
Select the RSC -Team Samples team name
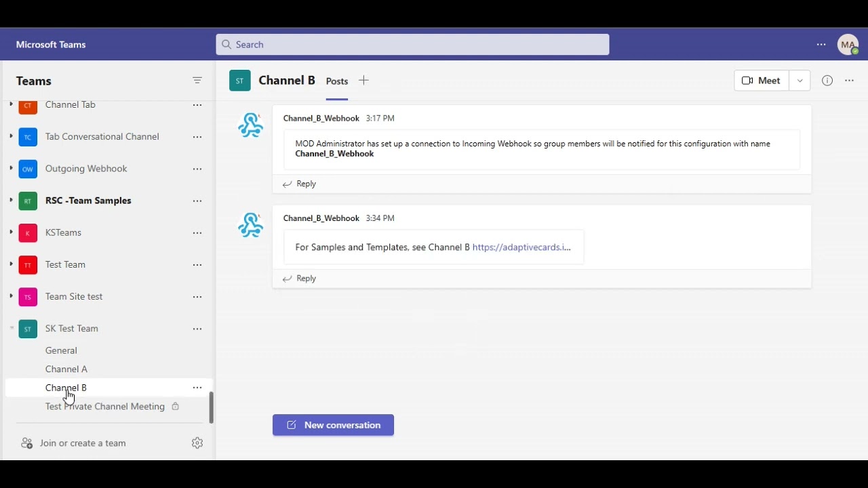[88, 201]
